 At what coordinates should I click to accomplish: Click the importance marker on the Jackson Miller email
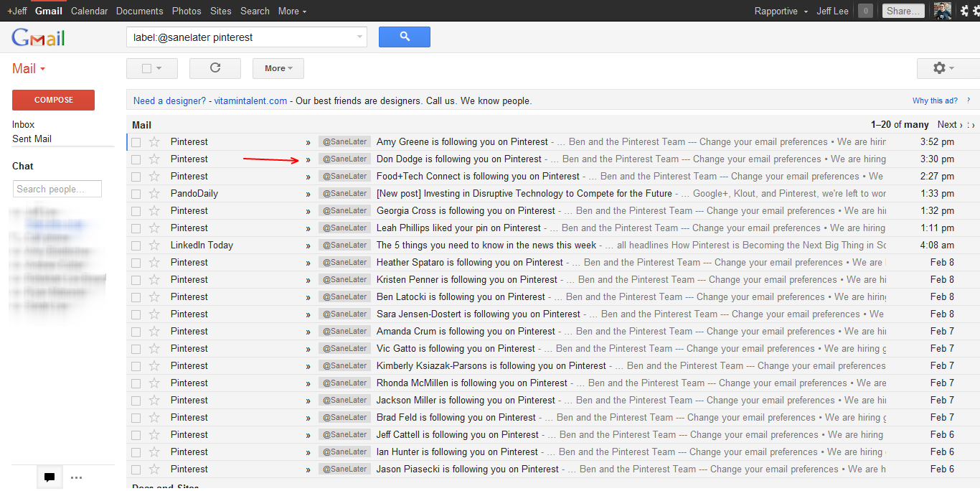308,401
